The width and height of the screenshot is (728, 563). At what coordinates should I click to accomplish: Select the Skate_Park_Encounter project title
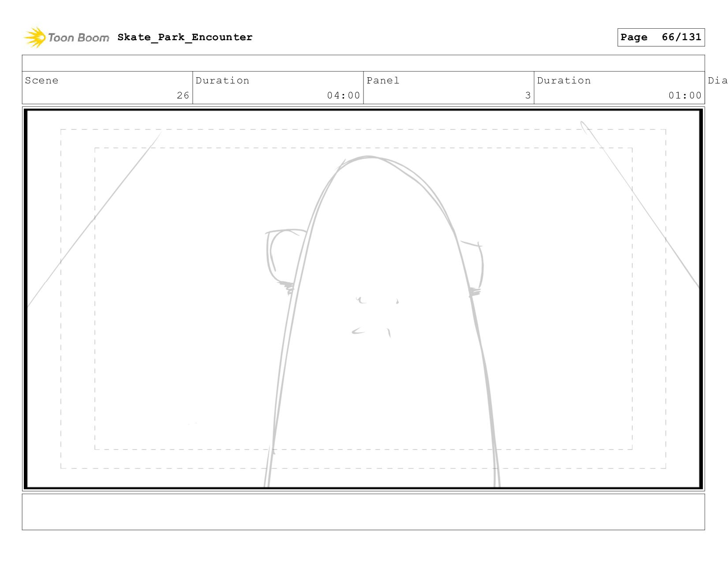[x=185, y=37]
